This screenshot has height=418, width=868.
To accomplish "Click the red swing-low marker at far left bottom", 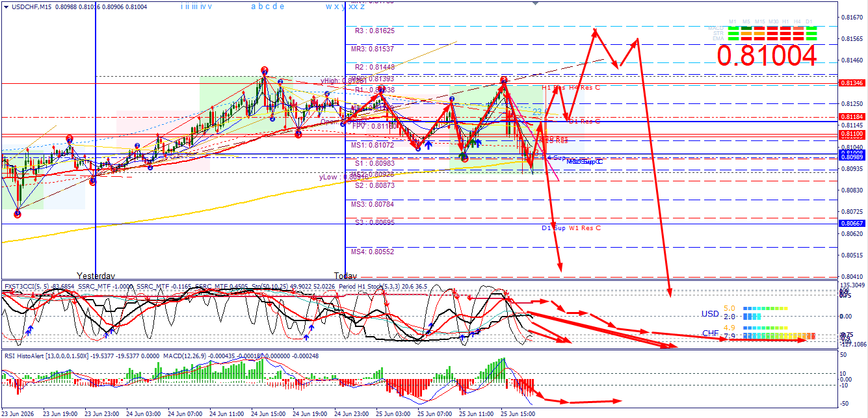I will pos(18,214).
